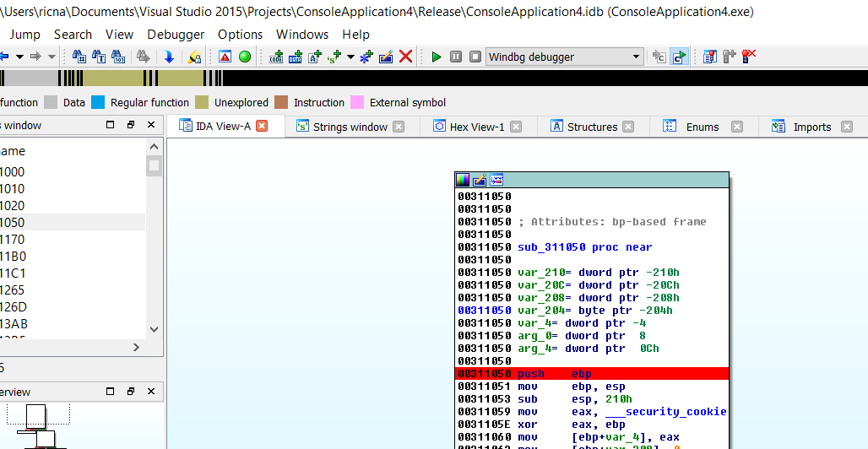Screen dimensions: 868x449
Task: Click the CODE with green plus icon
Action: coord(276,57)
